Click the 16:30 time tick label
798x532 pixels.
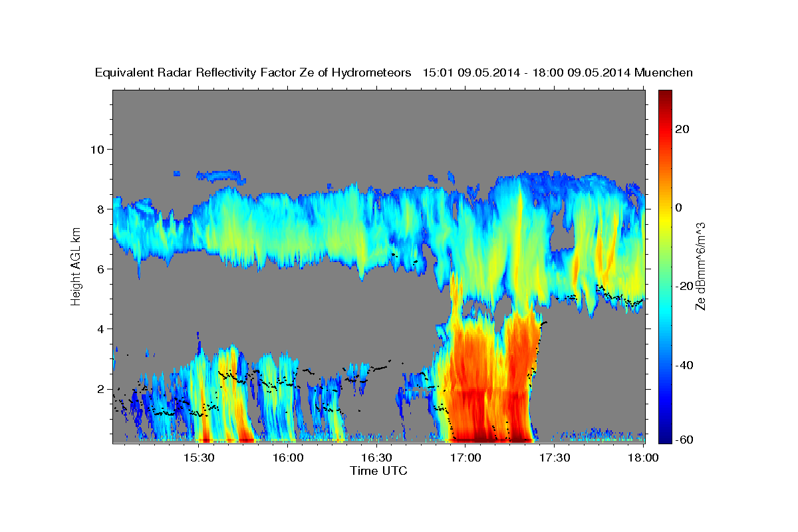click(x=376, y=458)
